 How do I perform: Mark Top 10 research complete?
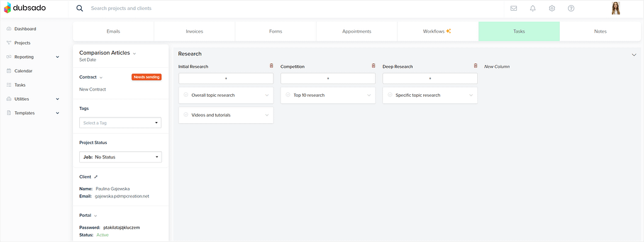click(288, 95)
